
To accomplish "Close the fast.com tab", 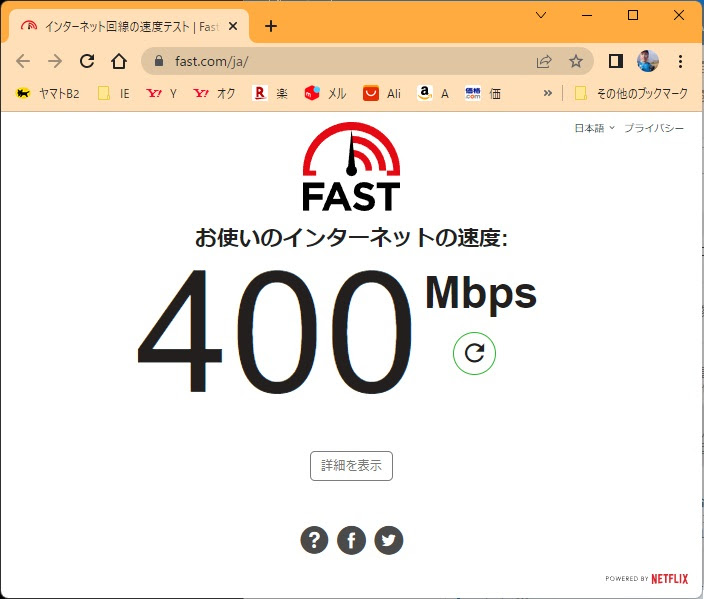I will tap(233, 26).
